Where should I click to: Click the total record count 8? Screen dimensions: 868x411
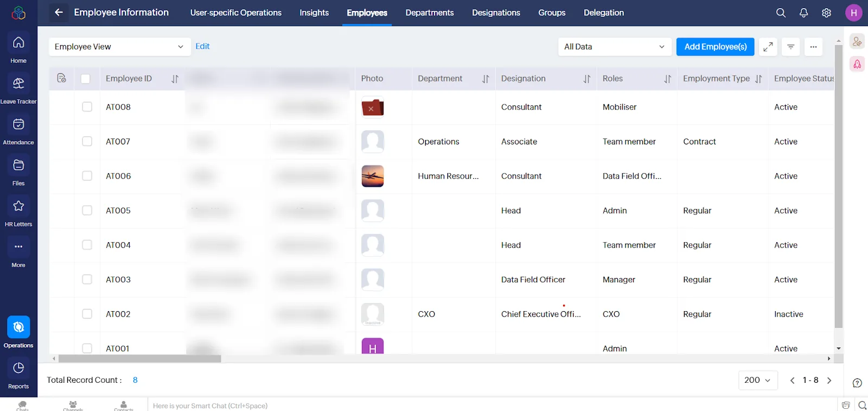pos(135,380)
